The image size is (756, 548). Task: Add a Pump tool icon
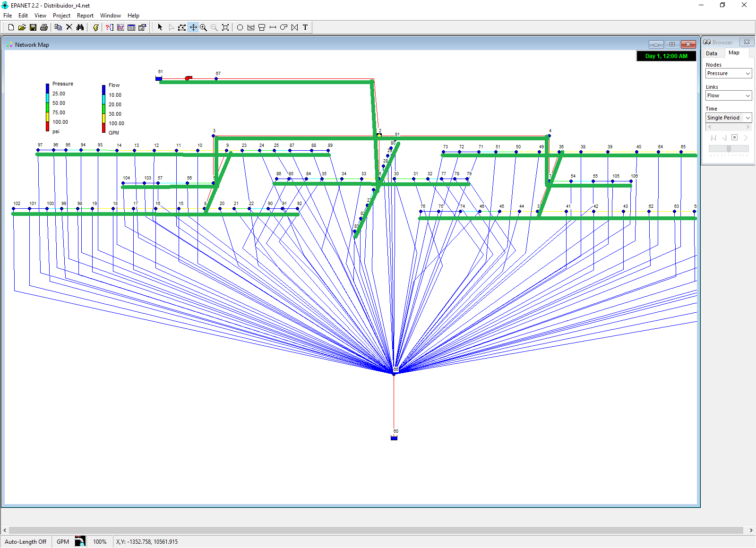click(283, 27)
